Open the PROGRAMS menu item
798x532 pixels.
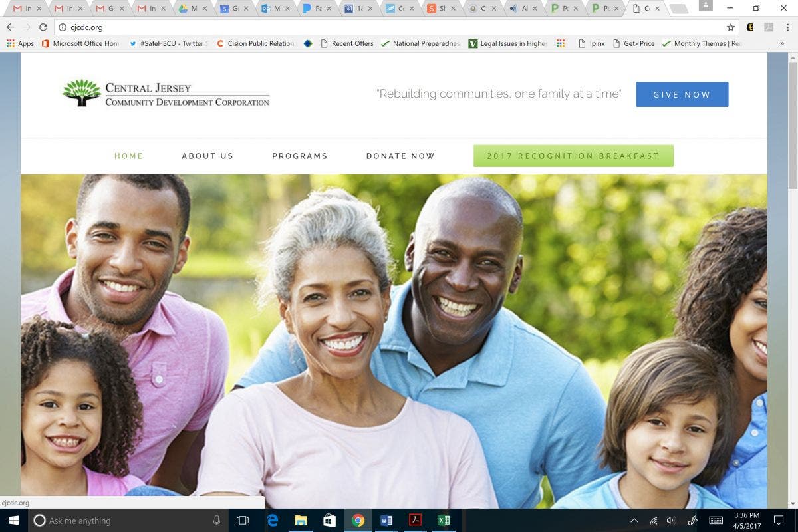click(300, 156)
